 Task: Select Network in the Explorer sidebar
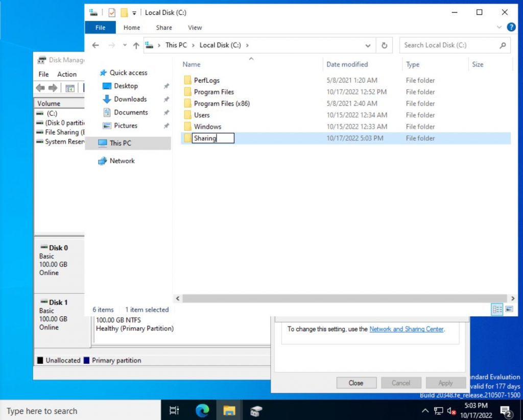coord(122,161)
